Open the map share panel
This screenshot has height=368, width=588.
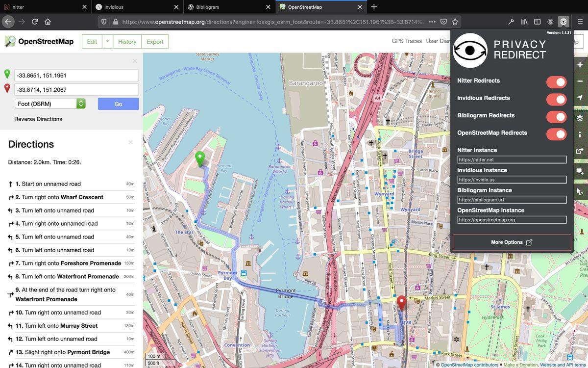[x=580, y=151]
